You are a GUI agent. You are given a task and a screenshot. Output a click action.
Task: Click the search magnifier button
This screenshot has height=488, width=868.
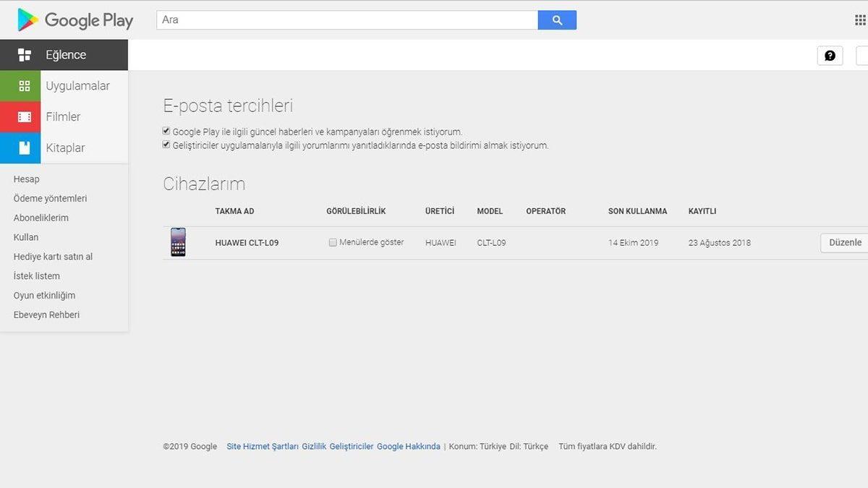(x=556, y=20)
